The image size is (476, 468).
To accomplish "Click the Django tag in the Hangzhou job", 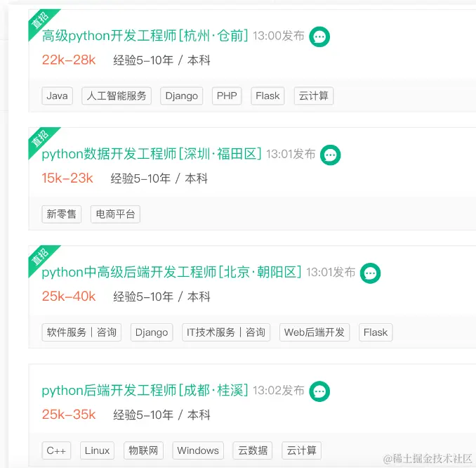I will click(182, 96).
